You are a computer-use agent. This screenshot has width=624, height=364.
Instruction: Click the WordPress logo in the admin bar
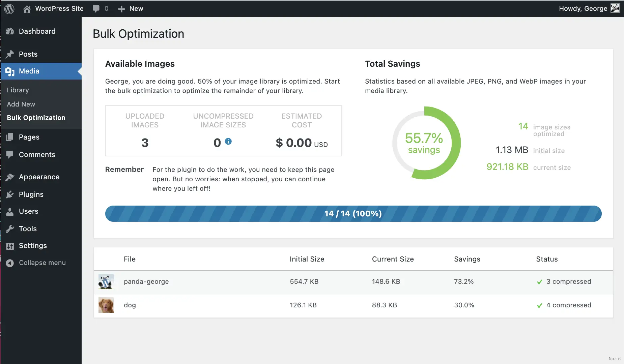click(9, 8)
